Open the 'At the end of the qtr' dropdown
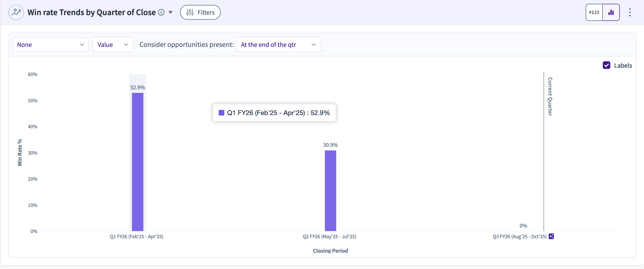The height and width of the screenshot is (269, 644). [x=278, y=45]
